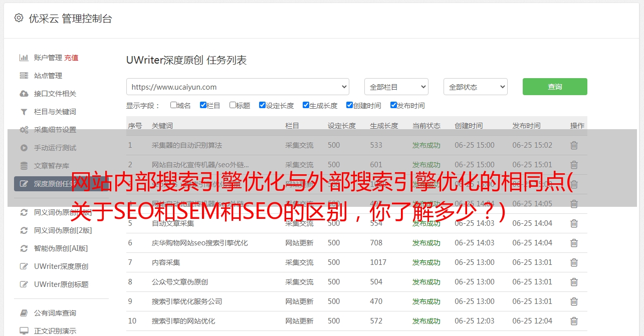
Task: Delete task 庆华购物网站seo搜索引擎优化 with trash icon
Action: (x=574, y=243)
